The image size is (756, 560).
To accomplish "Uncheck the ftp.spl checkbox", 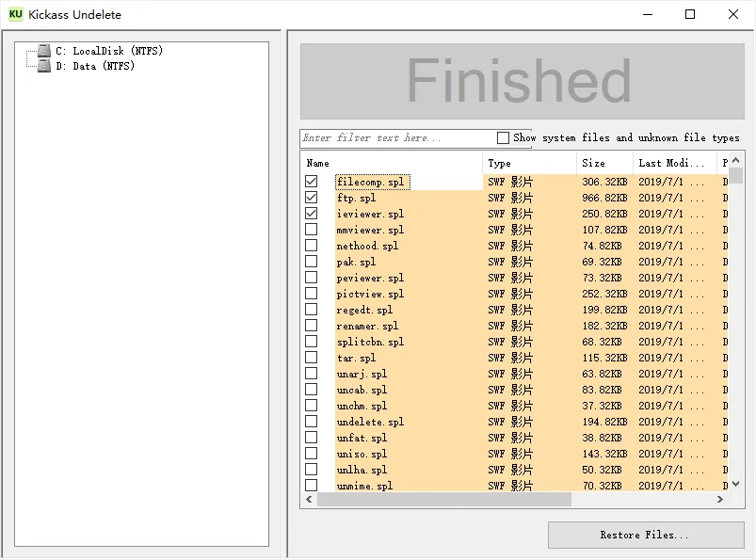I will 312,197.
